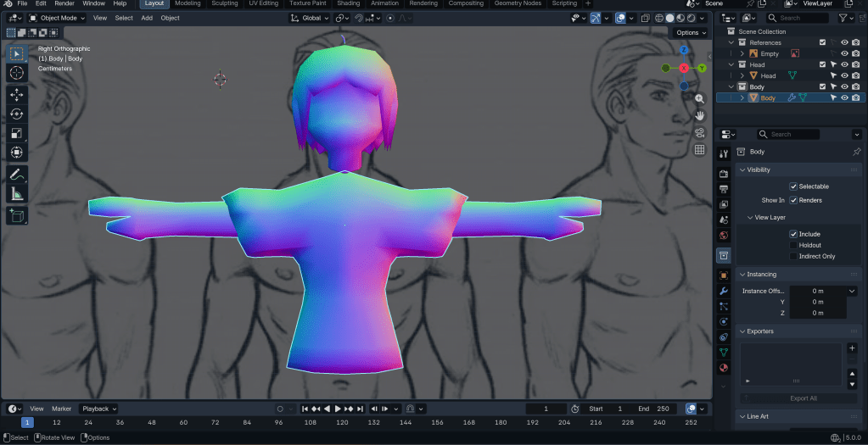This screenshot has width=868, height=445.
Task: Select the Move tool in the toolbar
Action: pos(16,94)
